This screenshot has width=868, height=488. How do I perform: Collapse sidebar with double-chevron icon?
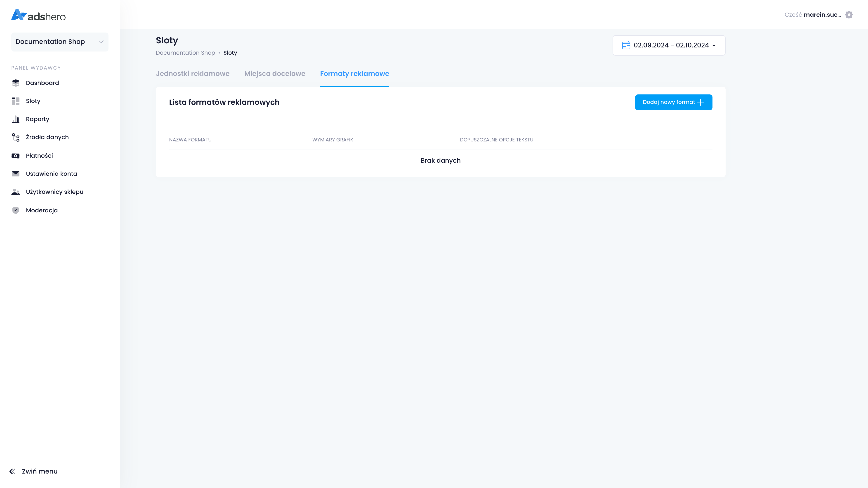point(12,471)
